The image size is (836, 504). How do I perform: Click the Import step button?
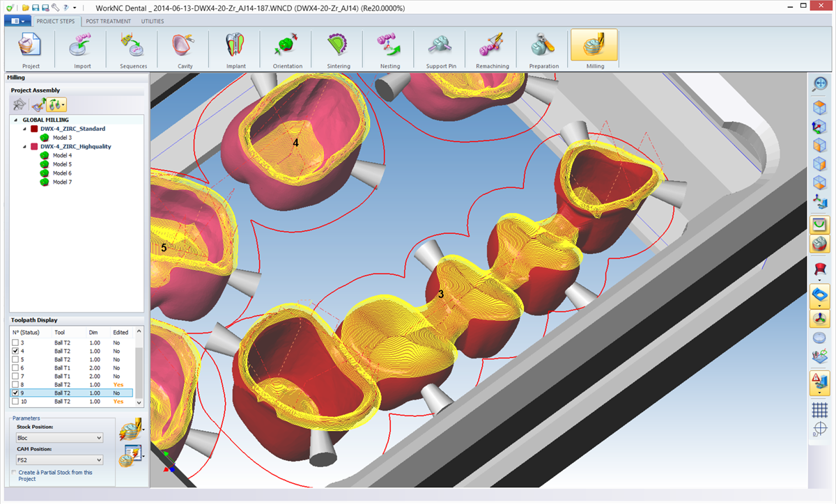click(82, 49)
